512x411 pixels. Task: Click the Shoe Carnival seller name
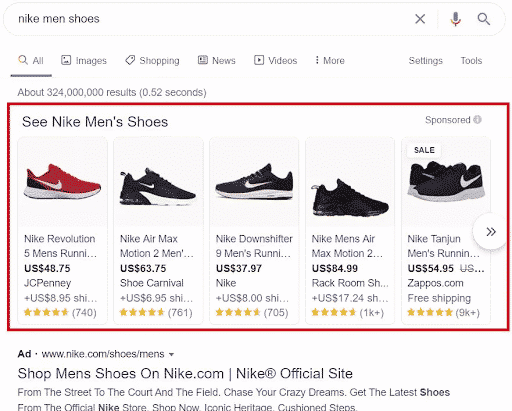[x=152, y=283]
